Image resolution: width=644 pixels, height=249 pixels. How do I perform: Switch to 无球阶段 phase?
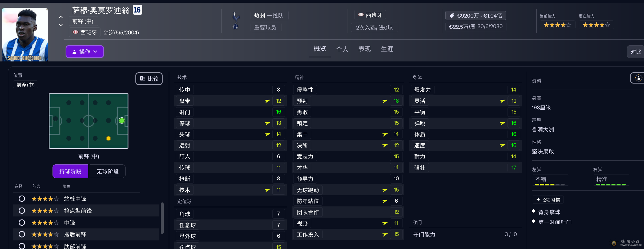click(x=107, y=171)
